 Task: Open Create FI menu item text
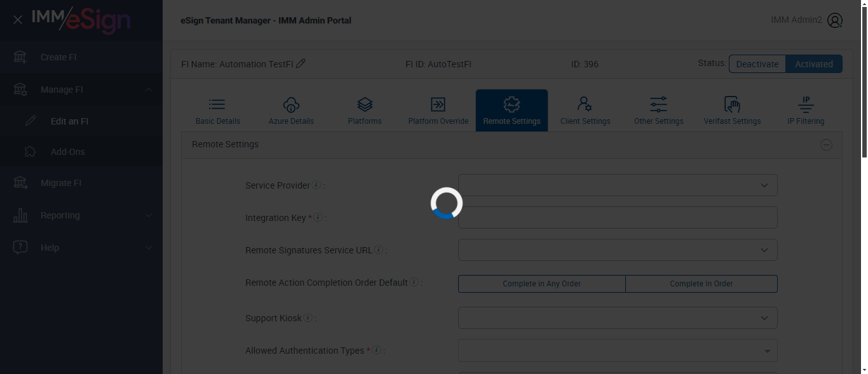coord(58,57)
